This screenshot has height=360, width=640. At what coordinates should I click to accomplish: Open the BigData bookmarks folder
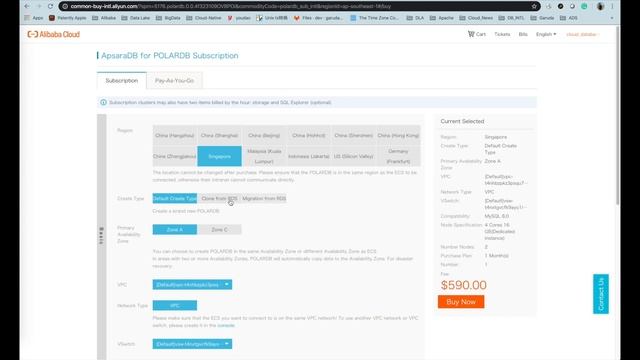pyautogui.click(x=168, y=18)
